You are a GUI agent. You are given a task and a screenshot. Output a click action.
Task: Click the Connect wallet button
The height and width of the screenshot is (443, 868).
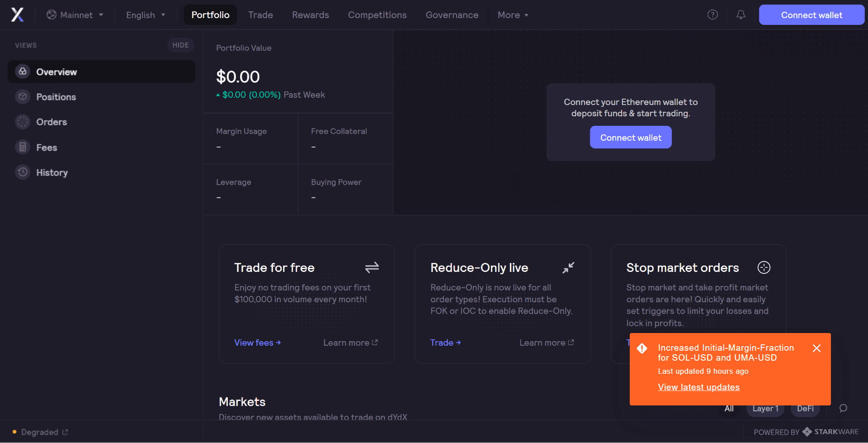click(x=811, y=14)
